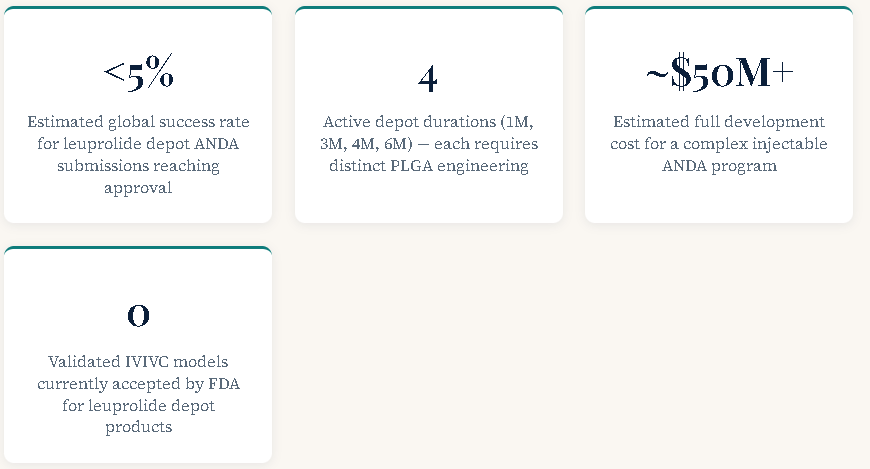Click the "cost for a complex injectable" line
Image resolution: width=870 pixels, height=469 pixels.
coord(719,144)
